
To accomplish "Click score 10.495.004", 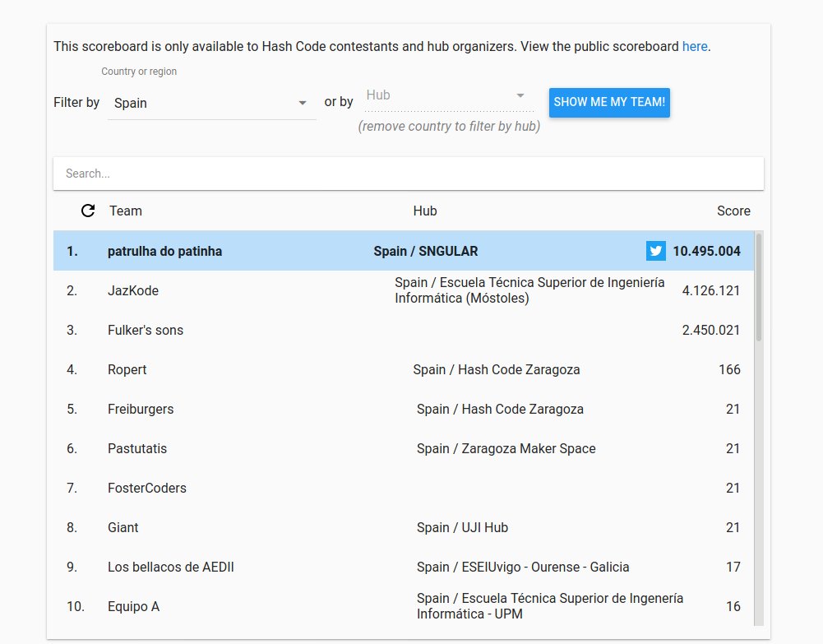I will 706,251.
